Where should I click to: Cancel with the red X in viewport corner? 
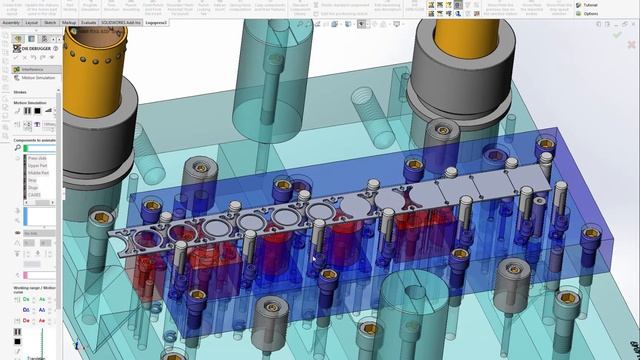pyautogui.click(x=631, y=44)
